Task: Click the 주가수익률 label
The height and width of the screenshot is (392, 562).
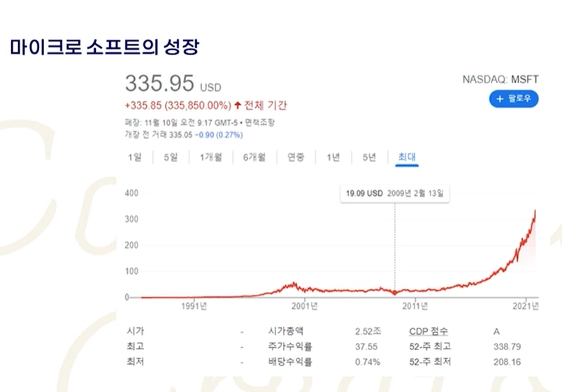Action: coord(290,347)
